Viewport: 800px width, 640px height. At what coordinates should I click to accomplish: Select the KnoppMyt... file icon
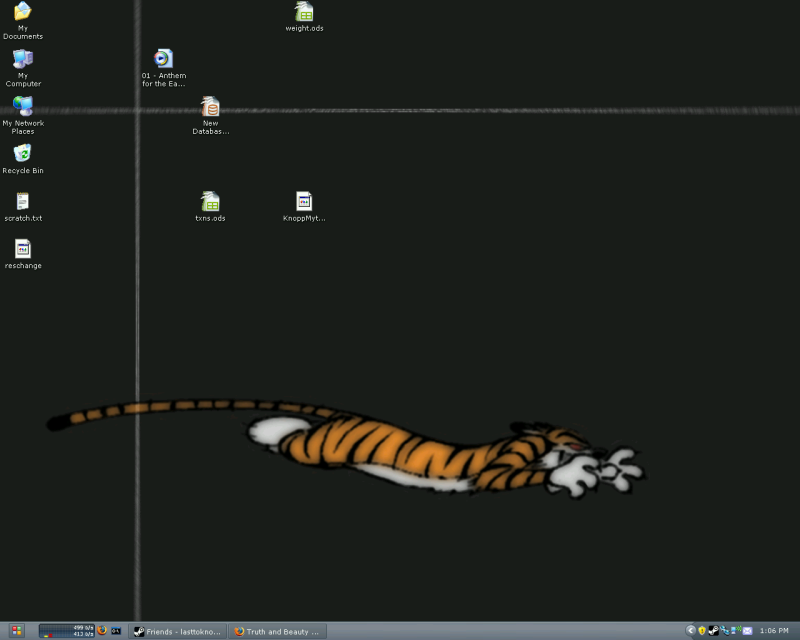point(304,207)
